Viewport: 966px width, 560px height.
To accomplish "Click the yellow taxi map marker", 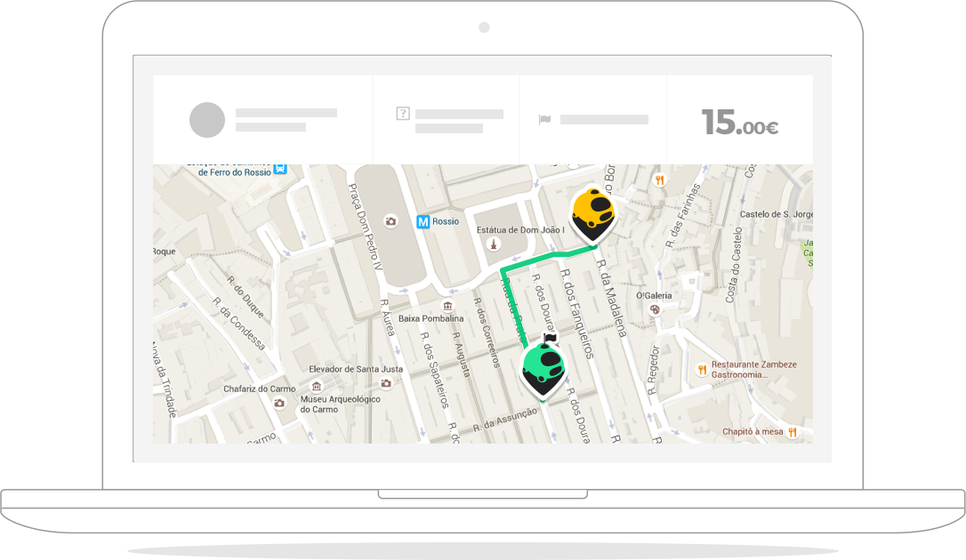I will (x=592, y=212).
